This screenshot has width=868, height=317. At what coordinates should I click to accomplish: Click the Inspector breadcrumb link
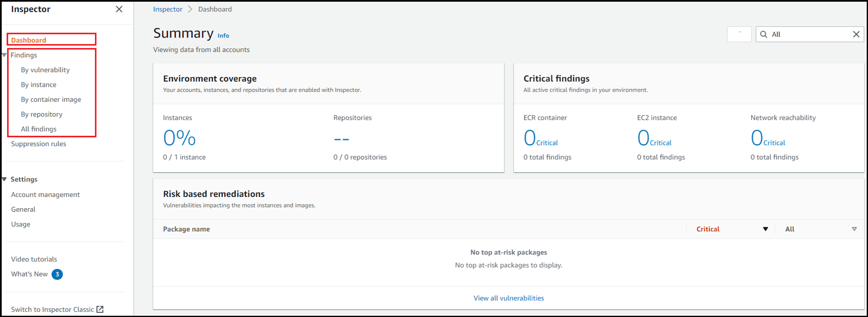(168, 9)
